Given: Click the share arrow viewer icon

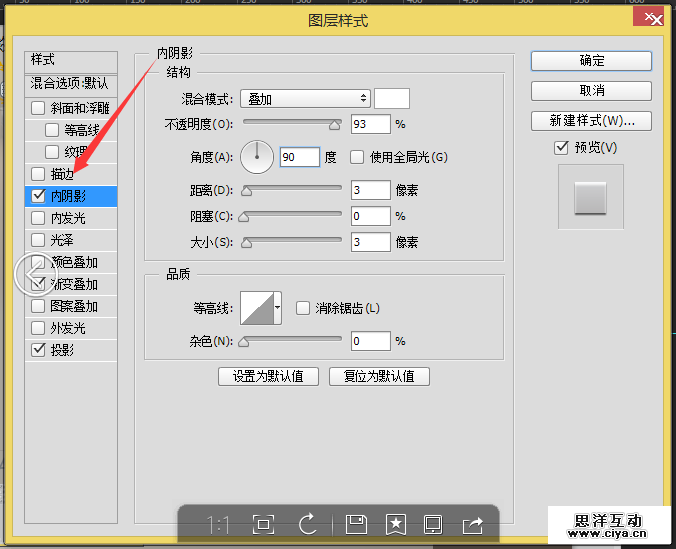Looking at the screenshot, I should 473,524.
